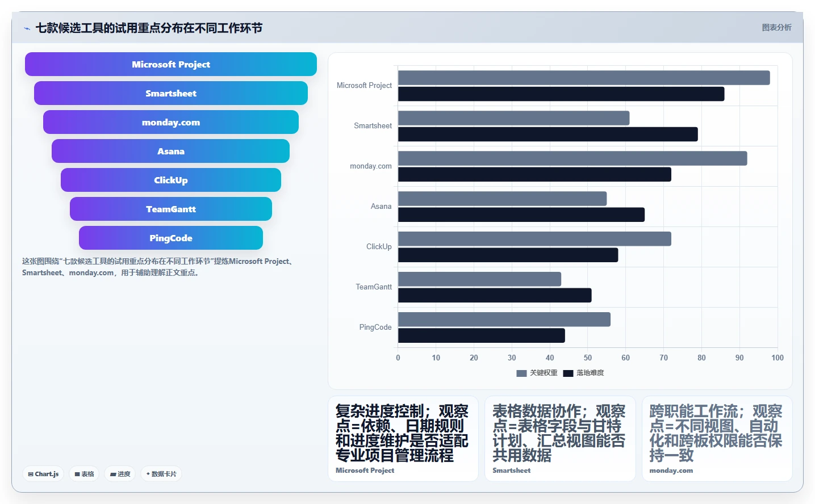This screenshot has height=504, width=815.
Task: Click the monday.com y-axis label
Action: coord(370,166)
